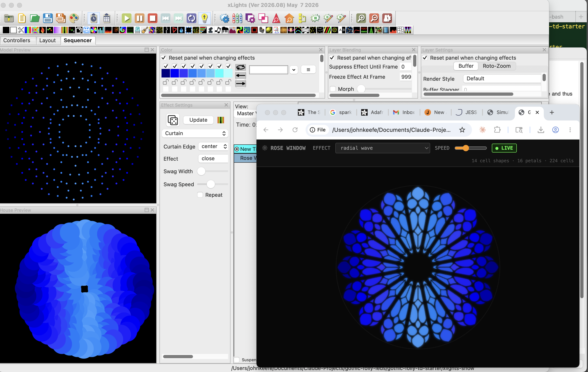The width and height of the screenshot is (588, 372).
Task: Adjust the SPEED slider in Rose Window
Action: (x=471, y=148)
